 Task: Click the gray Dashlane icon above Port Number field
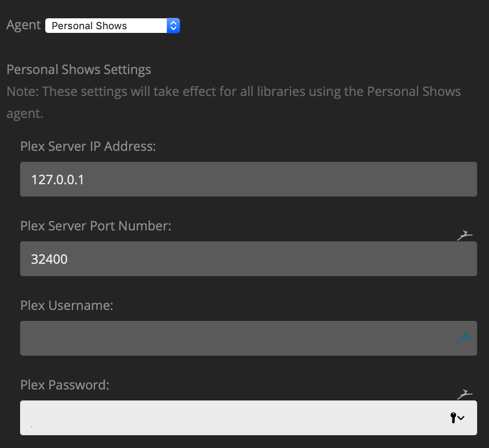(465, 235)
